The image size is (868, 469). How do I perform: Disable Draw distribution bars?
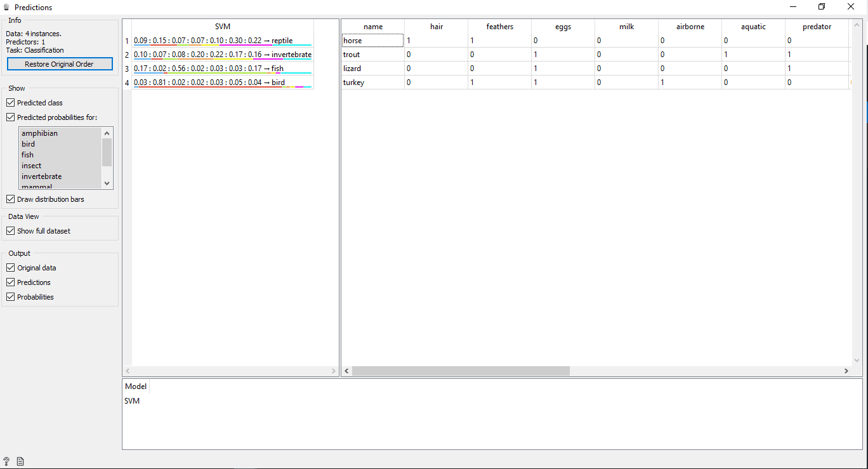click(11, 199)
